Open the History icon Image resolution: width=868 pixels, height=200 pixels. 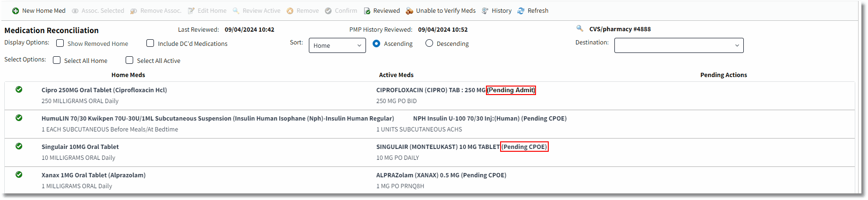(x=485, y=11)
